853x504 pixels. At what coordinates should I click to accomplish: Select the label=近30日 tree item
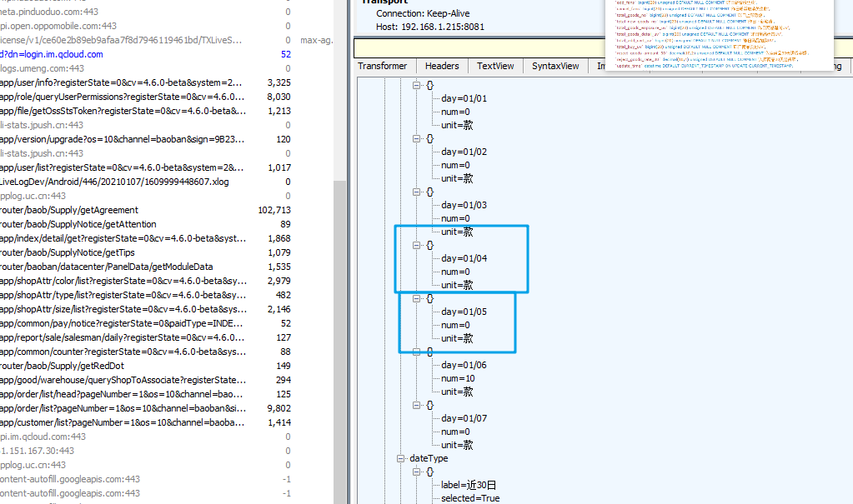point(469,485)
